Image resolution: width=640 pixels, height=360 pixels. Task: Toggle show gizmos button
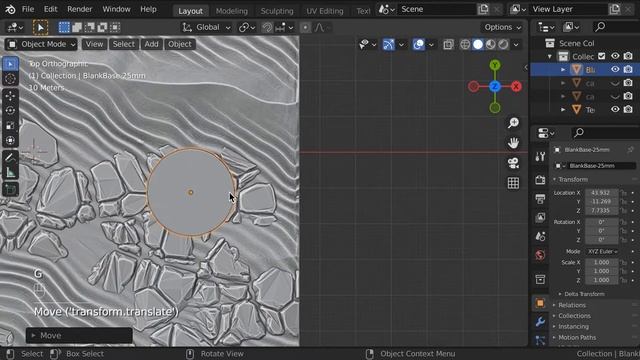click(x=388, y=44)
